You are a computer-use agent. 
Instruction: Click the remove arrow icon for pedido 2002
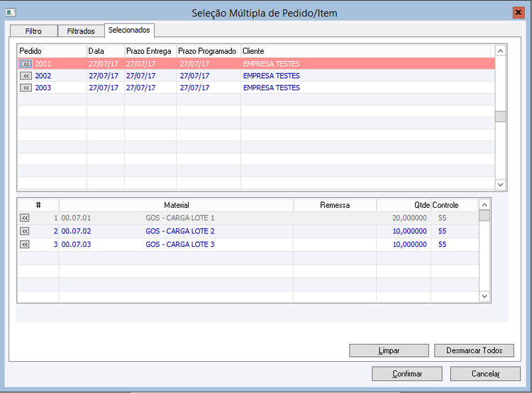26,76
